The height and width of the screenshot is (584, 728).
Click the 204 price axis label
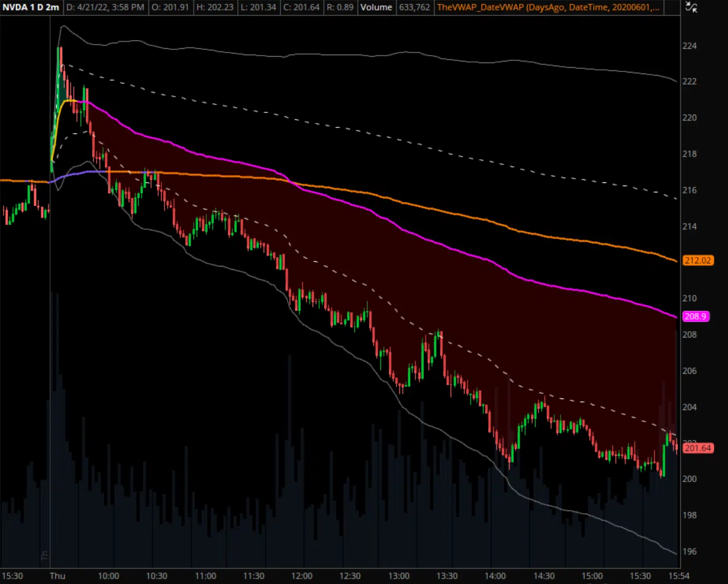point(689,407)
